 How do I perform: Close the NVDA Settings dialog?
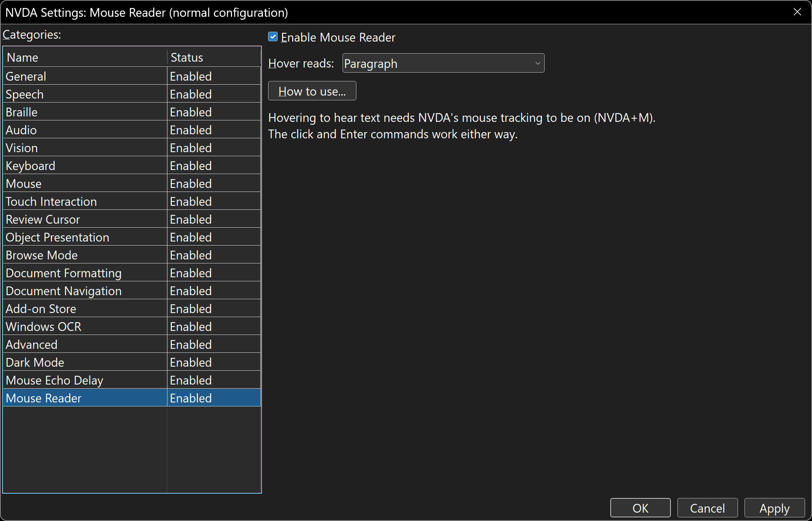point(797,12)
